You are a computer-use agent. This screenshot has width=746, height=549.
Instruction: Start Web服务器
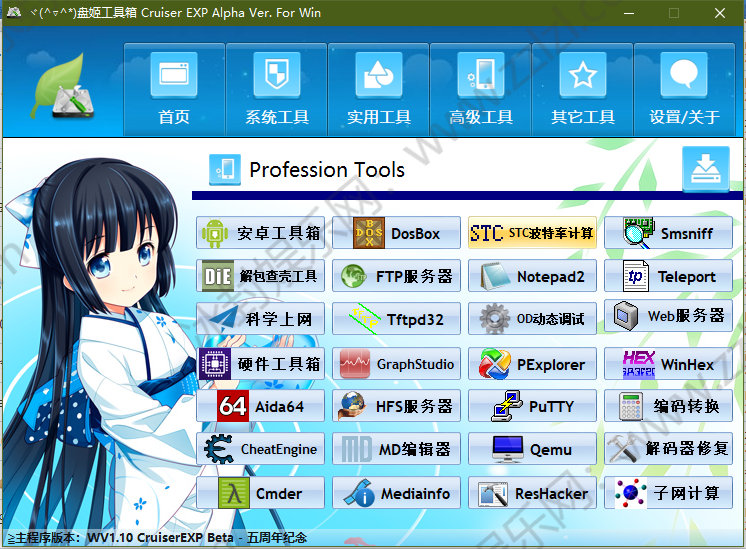click(668, 315)
